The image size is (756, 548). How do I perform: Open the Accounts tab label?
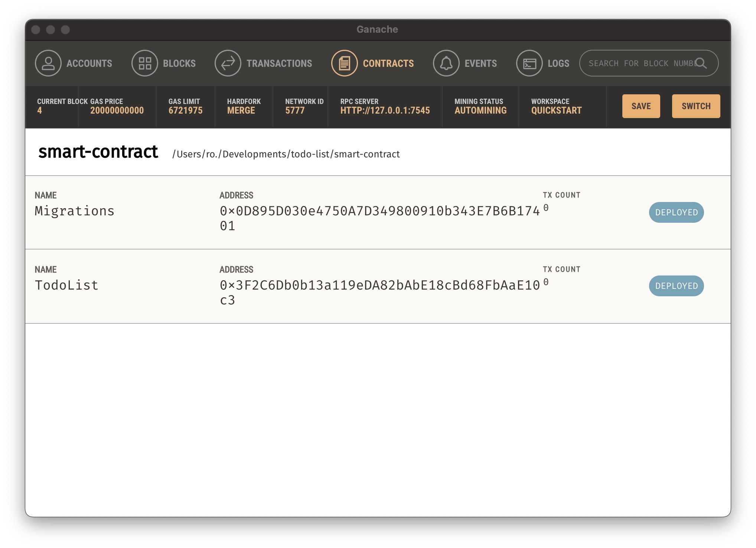(89, 63)
